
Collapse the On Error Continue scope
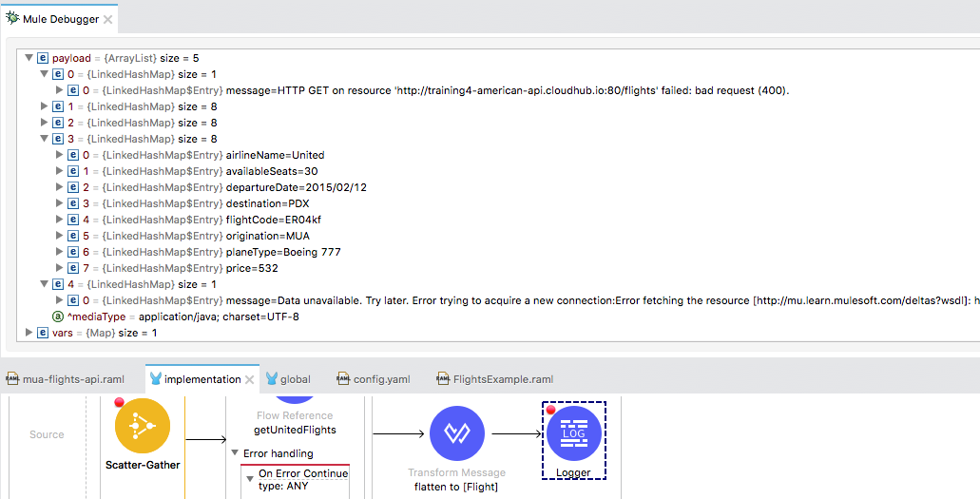[250, 478]
